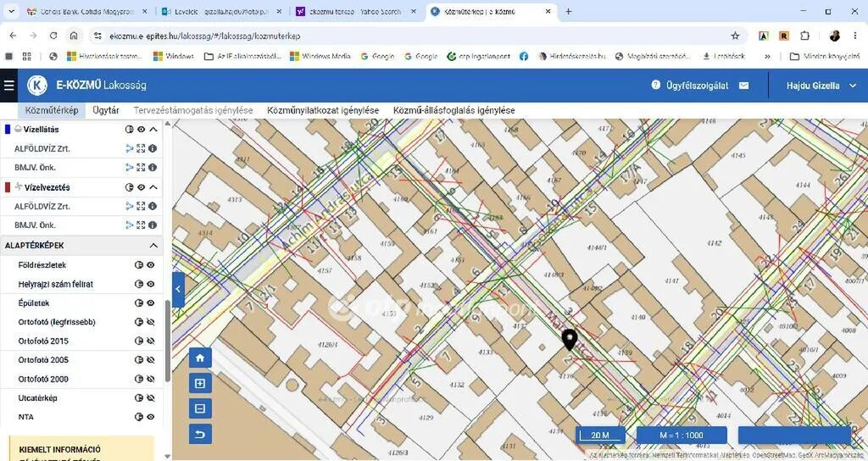This screenshot has height=461, width=868.
Task: Toggle visibility of Vízelvezetés layer group
Action: click(x=142, y=187)
